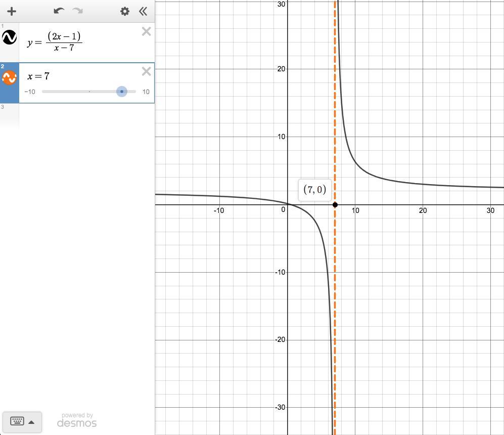Viewport: 504px width, 435px height.
Task: Click y-axis label -30
Action: 280,407
